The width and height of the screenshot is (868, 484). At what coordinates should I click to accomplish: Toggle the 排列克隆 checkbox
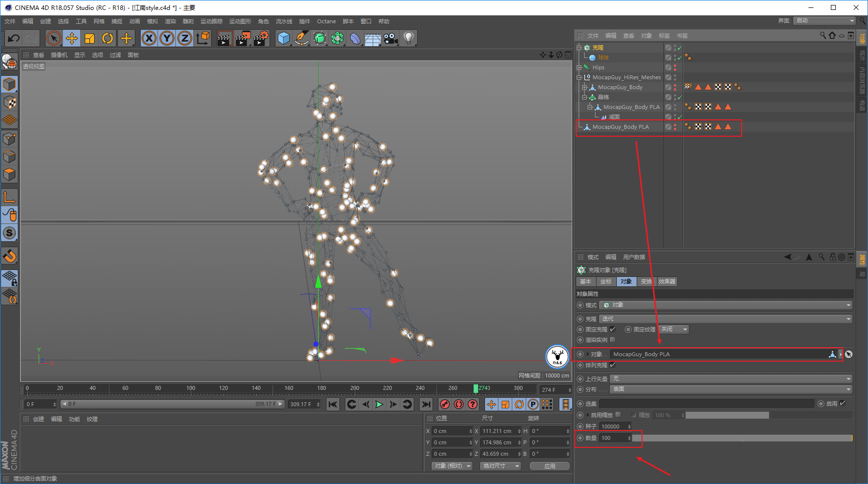tap(613, 365)
